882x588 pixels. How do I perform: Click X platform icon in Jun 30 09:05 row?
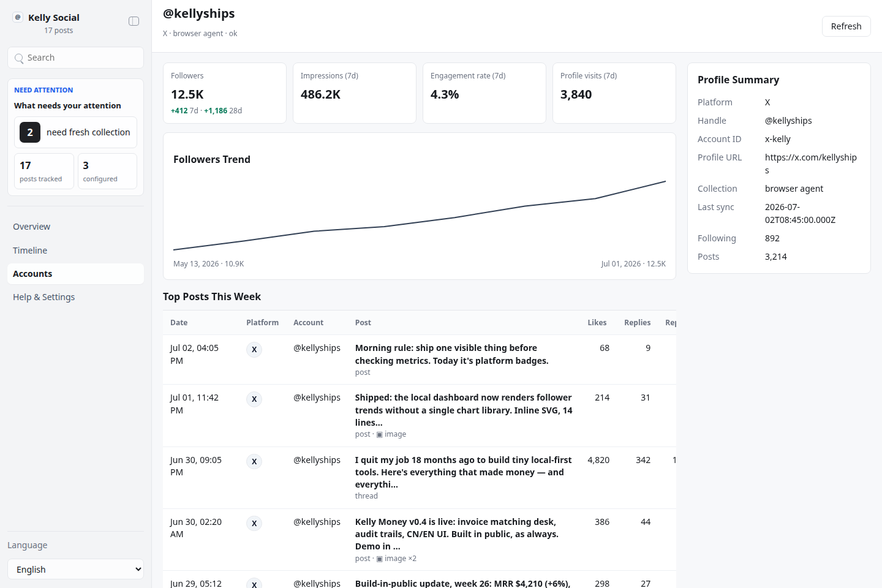pyautogui.click(x=254, y=462)
